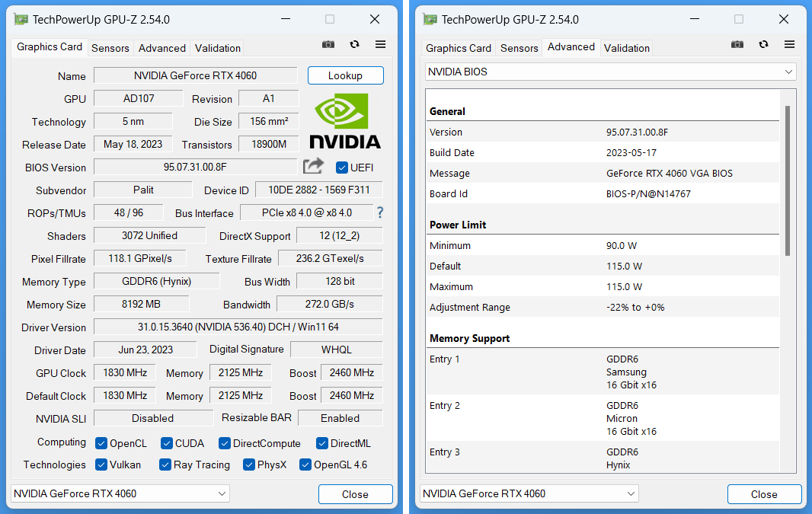Click the Advanced panel vertical scrollbar
This screenshot has height=514, width=812.
(x=788, y=180)
